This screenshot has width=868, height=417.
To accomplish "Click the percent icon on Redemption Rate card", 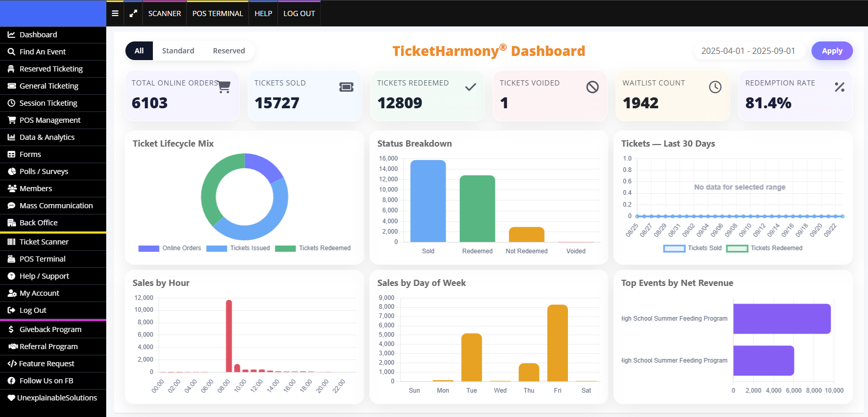I will (839, 87).
